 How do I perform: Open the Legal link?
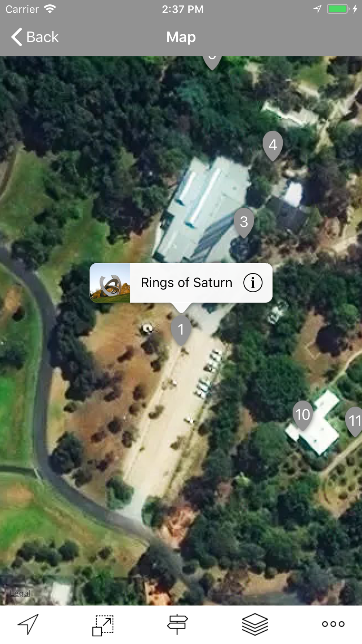tap(20, 593)
